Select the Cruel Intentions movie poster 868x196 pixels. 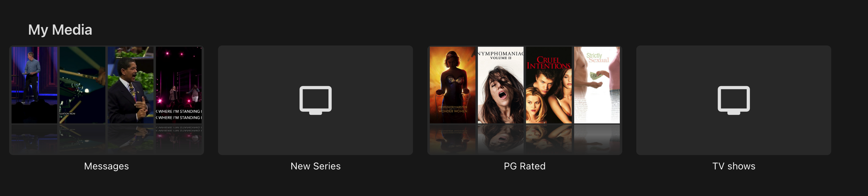pos(549,85)
